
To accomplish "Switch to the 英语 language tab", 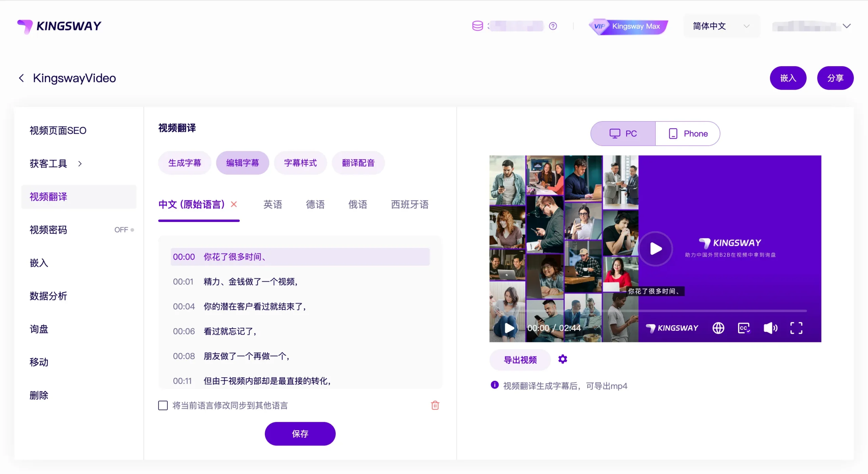I will 273,204.
